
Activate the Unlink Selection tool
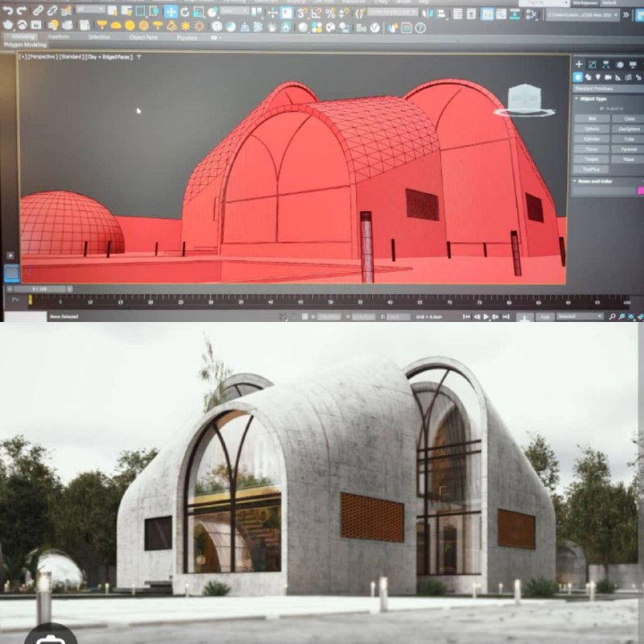52,11
